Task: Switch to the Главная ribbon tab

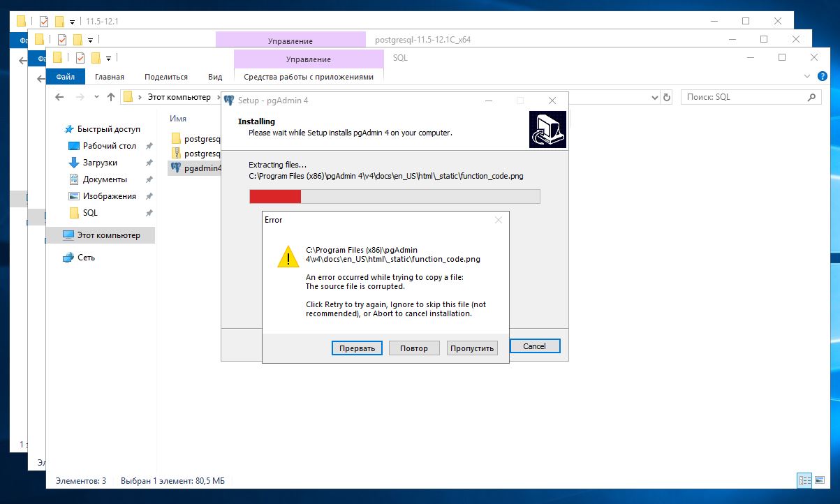Action: coord(110,77)
